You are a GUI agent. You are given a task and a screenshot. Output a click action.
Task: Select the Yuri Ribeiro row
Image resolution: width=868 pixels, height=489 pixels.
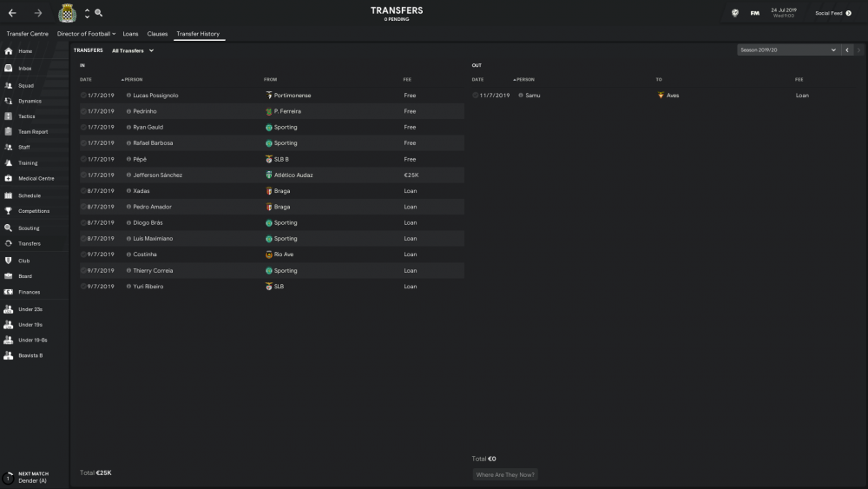click(x=272, y=287)
